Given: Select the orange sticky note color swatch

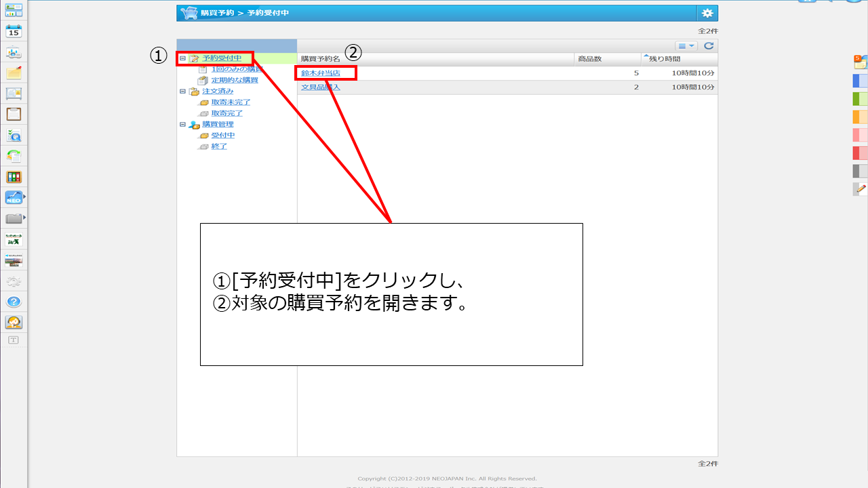Looking at the screenshot, I should click(860, 117).
